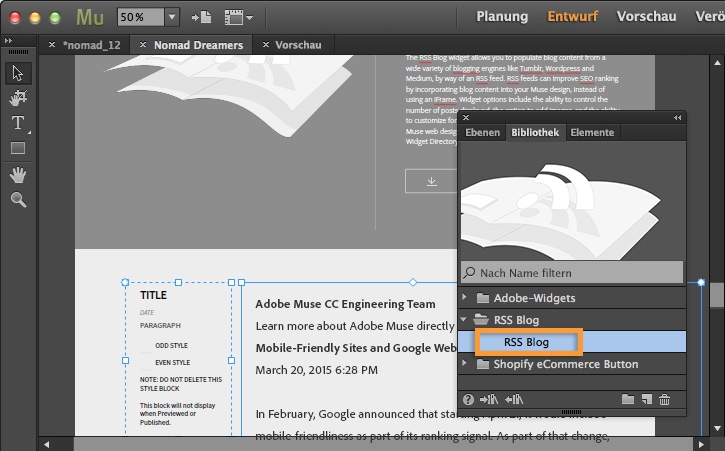This screenshot has width=725, height=451.
Task: Select the Hand pan tool
Action: (x=18, y=175)
